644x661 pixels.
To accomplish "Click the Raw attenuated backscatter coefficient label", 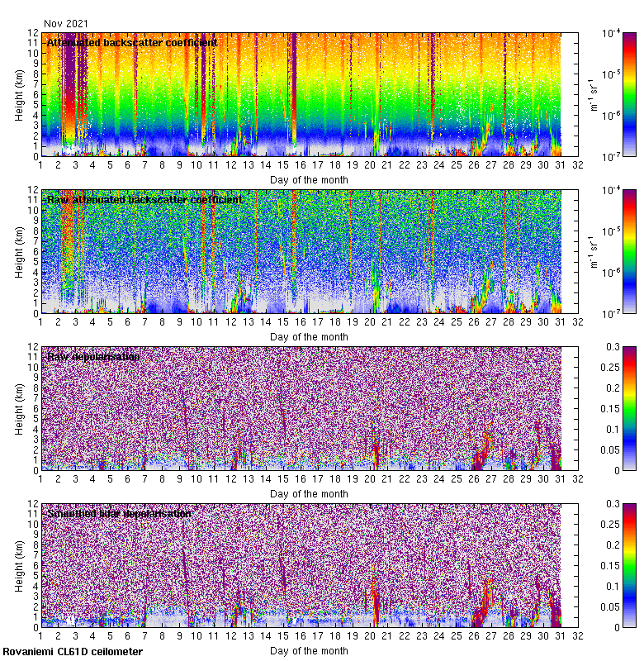I will pyautogui.click(x=144, y=199).
